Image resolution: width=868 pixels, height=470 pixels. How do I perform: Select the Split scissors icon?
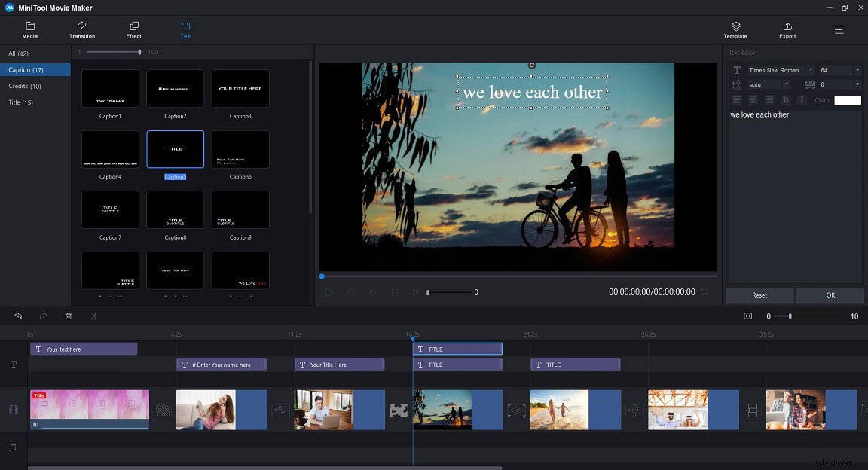tap(93, 316)
